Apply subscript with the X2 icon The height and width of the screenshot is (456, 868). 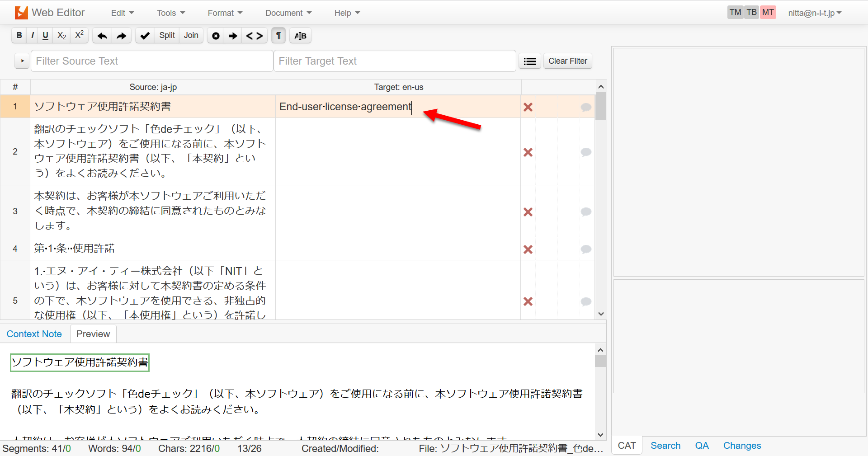61,35
